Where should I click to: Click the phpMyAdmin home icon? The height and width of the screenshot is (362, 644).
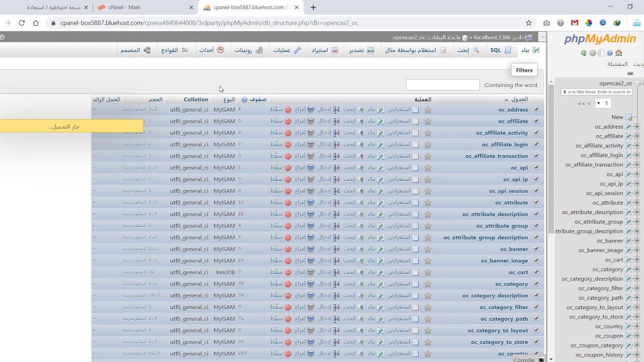pos(619,53)
